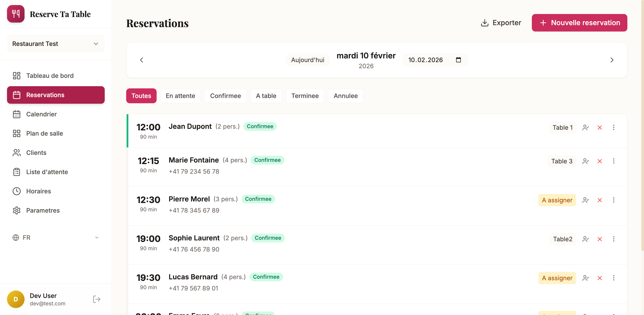
Task: Open the Clients section
Action: tap(56, 152)
